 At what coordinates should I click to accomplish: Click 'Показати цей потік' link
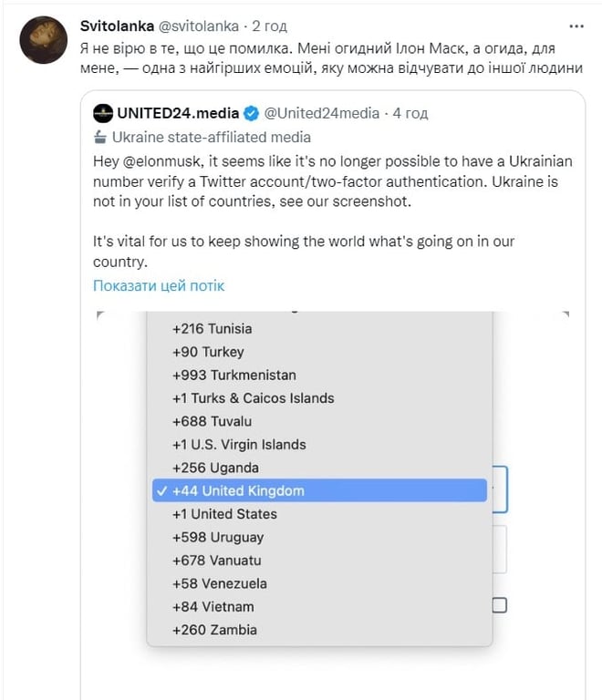[159, 285]
